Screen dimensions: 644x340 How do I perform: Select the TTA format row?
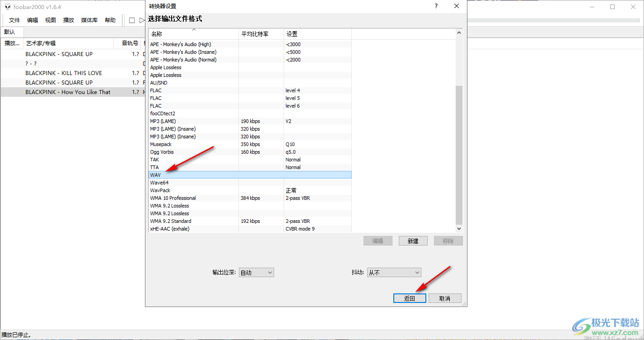point(250,167)
